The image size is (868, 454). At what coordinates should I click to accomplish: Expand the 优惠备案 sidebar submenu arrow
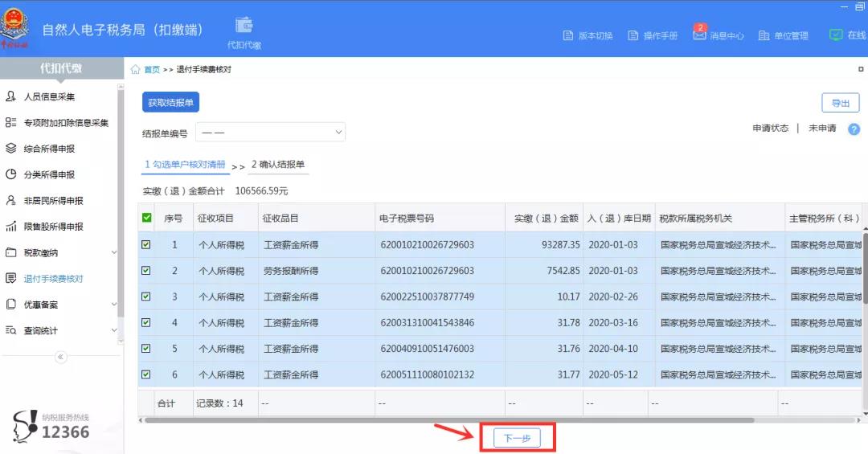tap(113, 305)
